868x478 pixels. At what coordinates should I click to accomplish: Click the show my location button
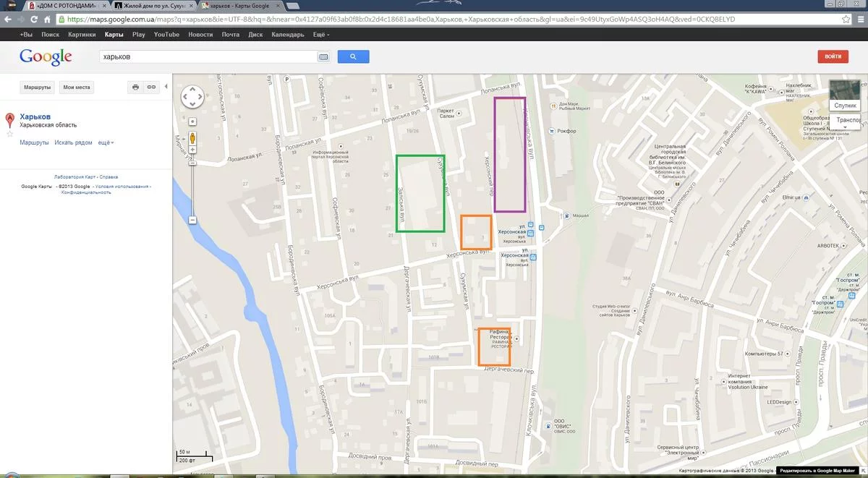pyautogui.click(x=192, y=121)
